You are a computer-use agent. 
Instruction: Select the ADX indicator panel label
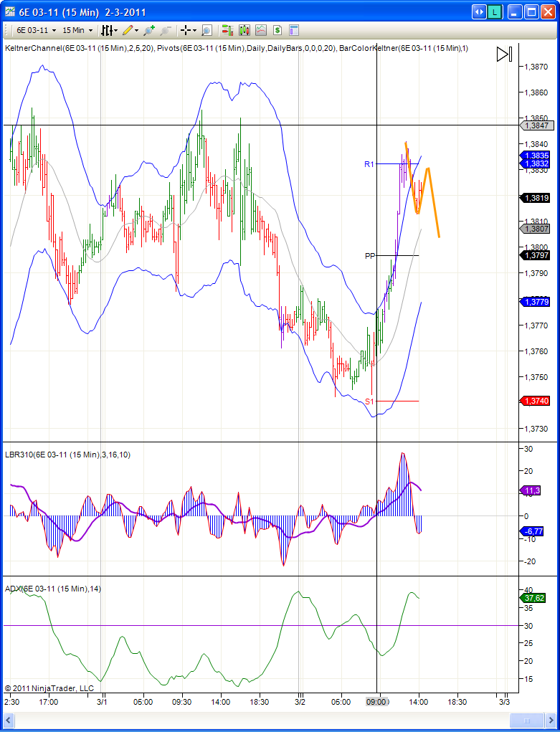coord(53,589)
